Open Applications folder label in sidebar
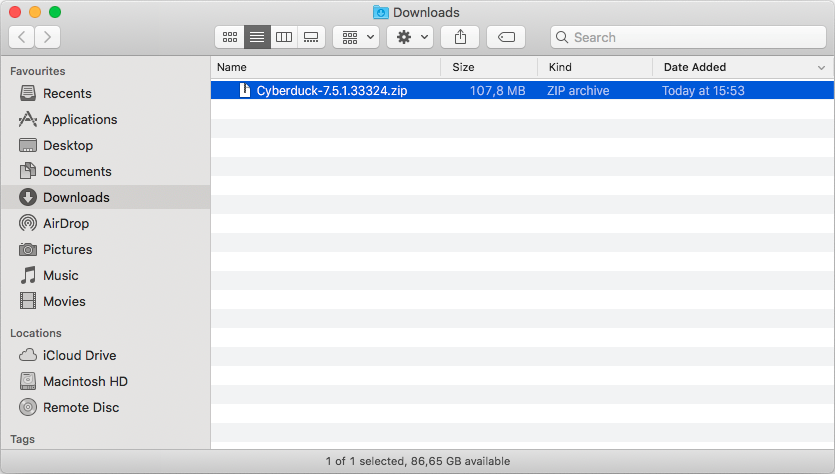This screenshot has width=835, height=474. (x=80, y=119)
